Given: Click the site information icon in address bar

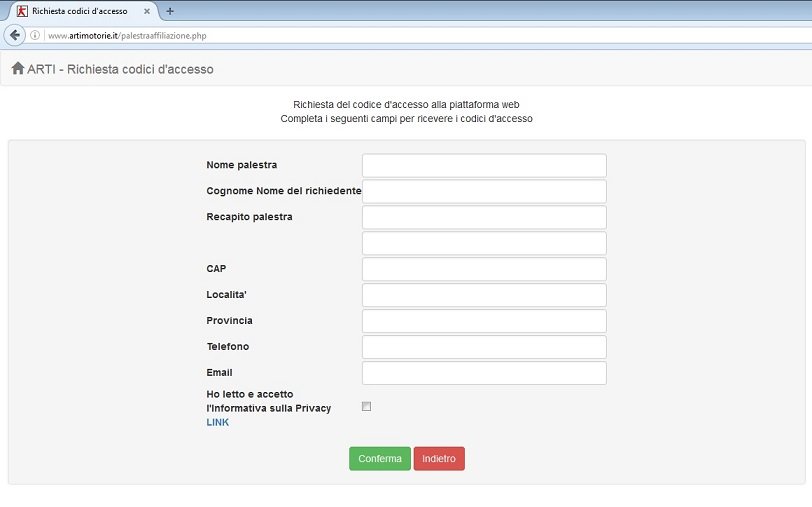Looking at the screenshot, I should click(35, 35).
